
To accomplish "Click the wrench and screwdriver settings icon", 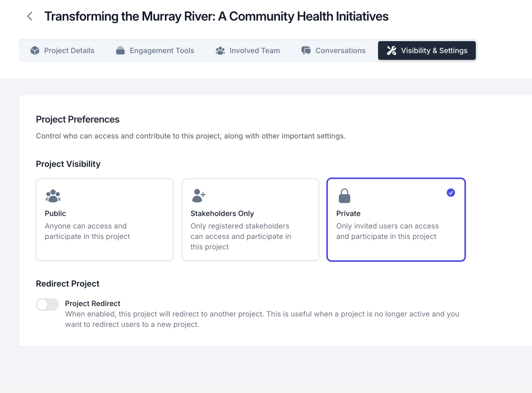I will 392,51.
